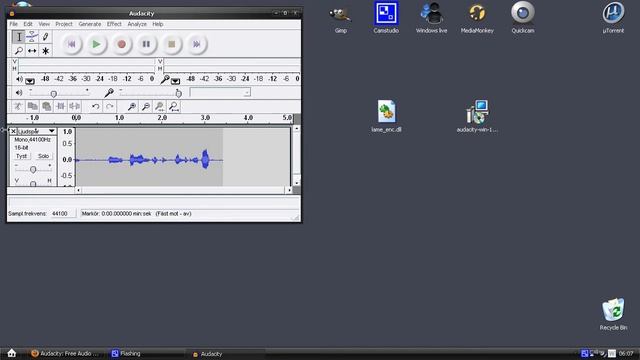Start playback with the green Play button
The height and width of the screenshot is (360, 640).
click(x=96, y=44)
